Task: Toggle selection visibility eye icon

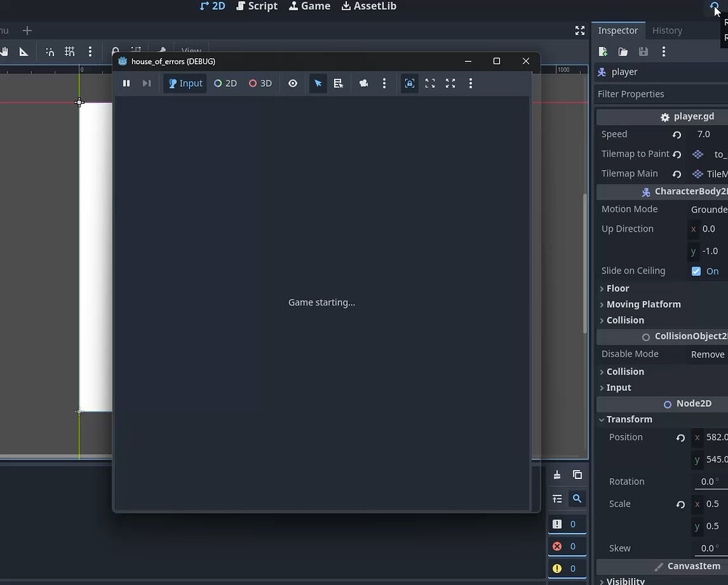Action: (293, 83)
